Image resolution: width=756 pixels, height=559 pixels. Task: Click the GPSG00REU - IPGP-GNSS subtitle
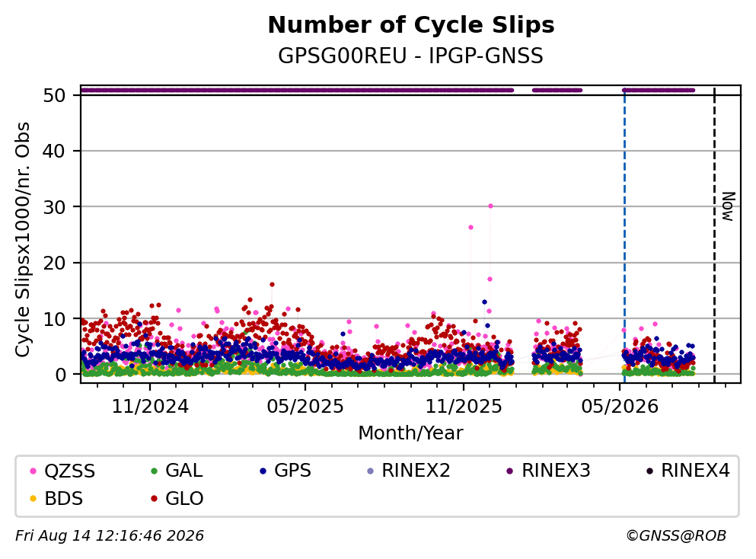pos(411,56)
